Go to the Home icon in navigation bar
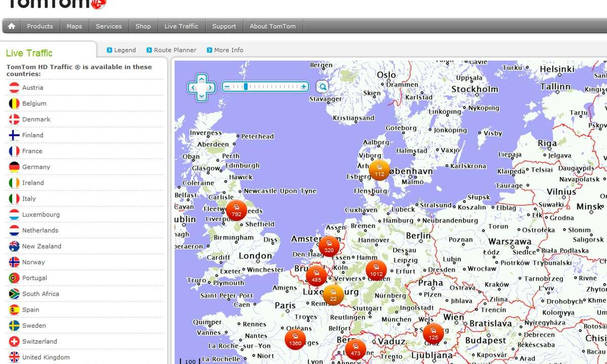This screenshot has width=607, height=364. [x=12, y=26]
